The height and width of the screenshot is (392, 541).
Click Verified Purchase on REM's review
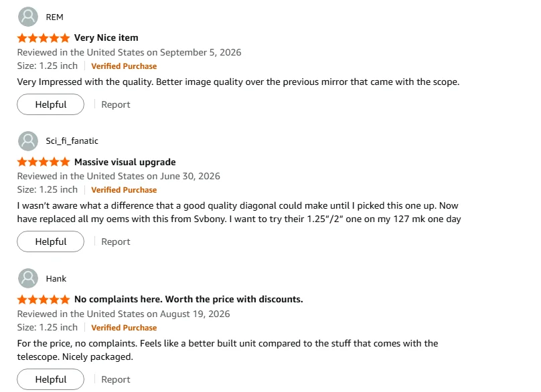point(124,66)
